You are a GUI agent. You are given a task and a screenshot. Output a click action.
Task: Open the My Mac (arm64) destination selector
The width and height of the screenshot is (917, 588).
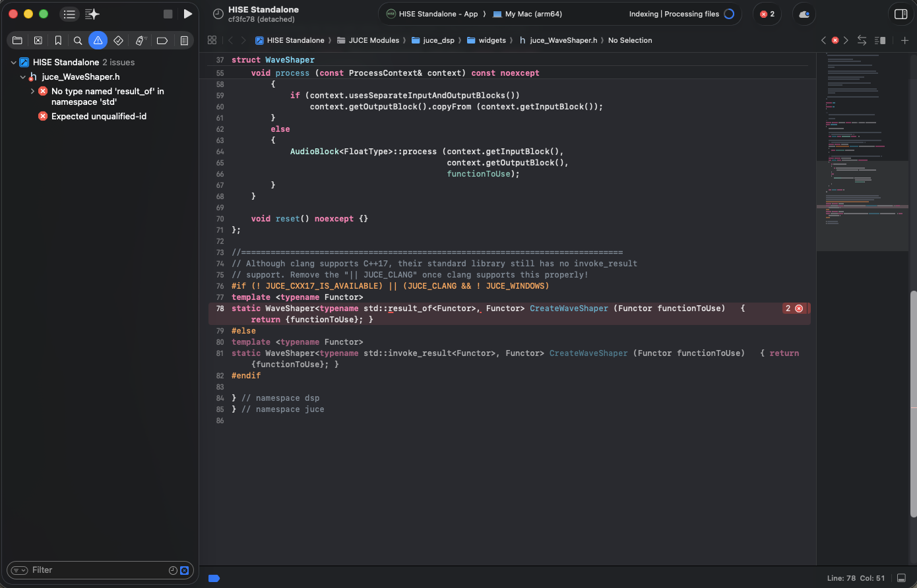pyautogui.click(x=527, y=14)
